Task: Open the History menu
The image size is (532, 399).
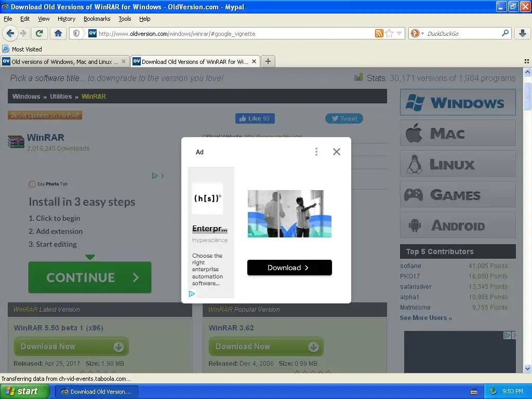Action: coord(66,19)
